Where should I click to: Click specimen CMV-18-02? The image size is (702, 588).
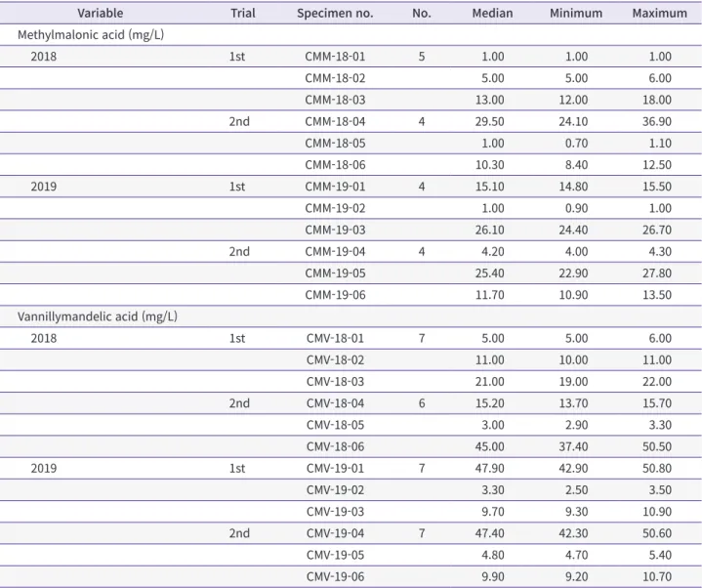[335, 359]
